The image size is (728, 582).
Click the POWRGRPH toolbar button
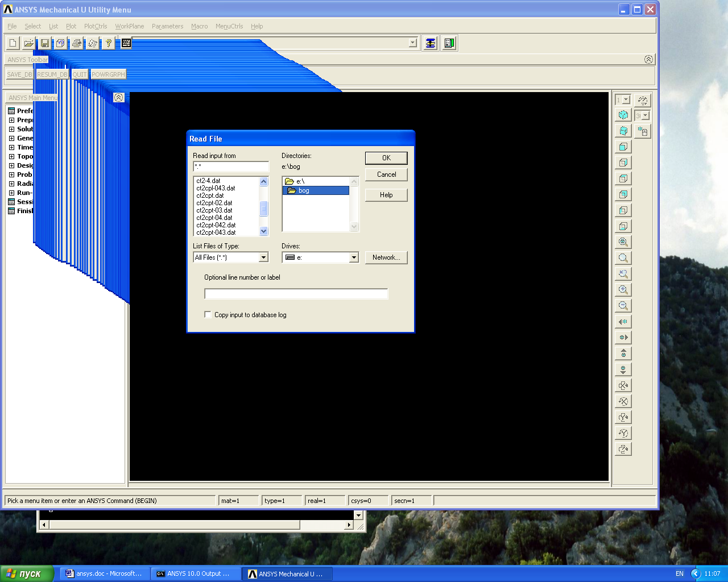pos(108,74)
